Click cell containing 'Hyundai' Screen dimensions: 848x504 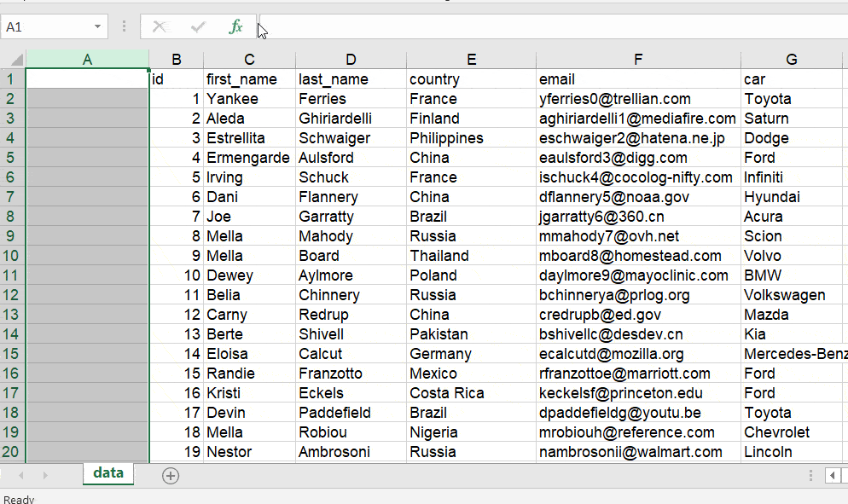[x=792, y=197]
